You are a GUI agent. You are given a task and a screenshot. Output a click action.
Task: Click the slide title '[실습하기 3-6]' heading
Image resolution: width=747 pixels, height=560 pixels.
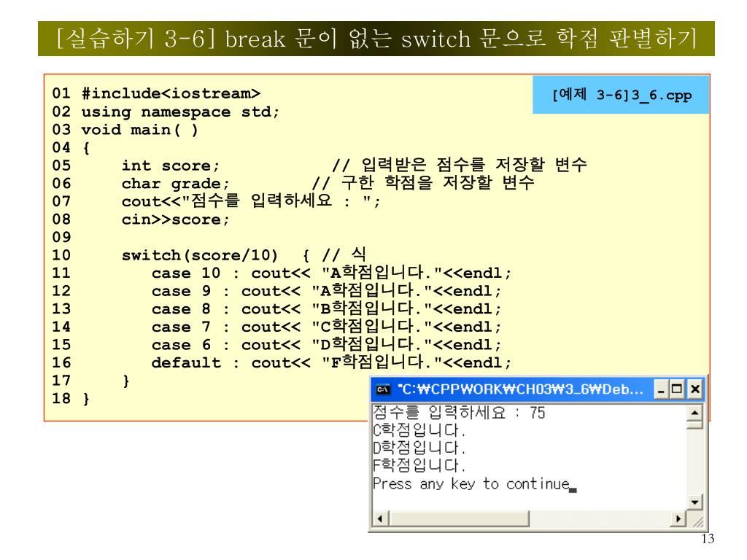coord(376,39)
